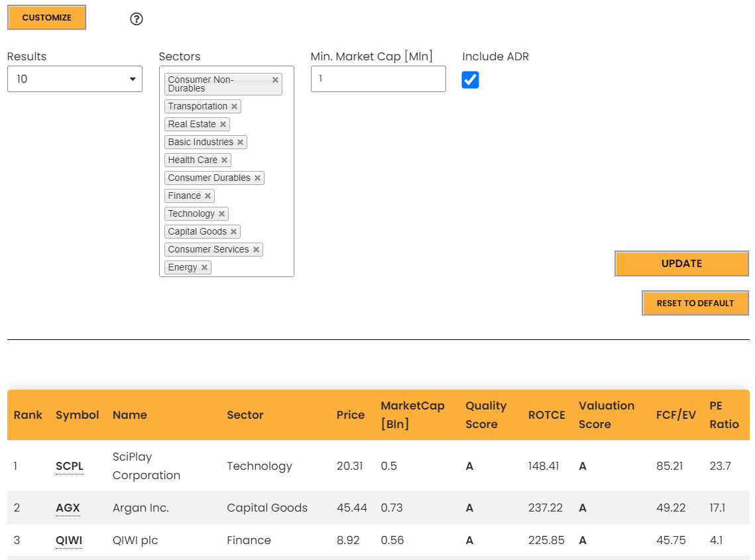Viewport: 755px width, 560px height.
Task: Click the CUSTOMIZE button
Action: click(x=46, y=18)
